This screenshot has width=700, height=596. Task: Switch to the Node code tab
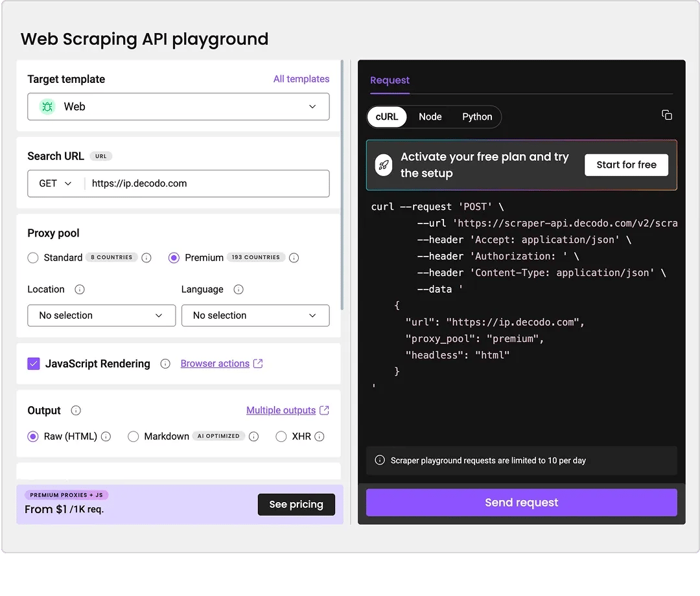click(430, 117)
